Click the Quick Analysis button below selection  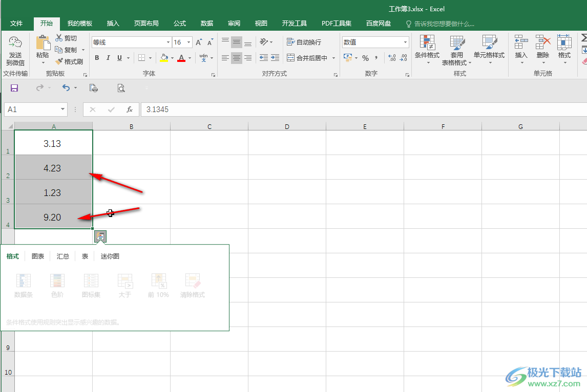pyautogui.click(x=100, y=236)
